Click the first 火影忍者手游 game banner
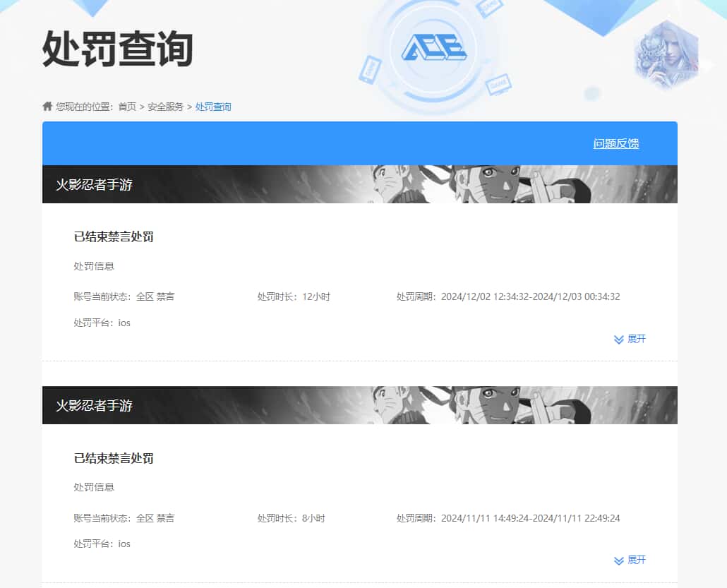 [x=360, y=184]
